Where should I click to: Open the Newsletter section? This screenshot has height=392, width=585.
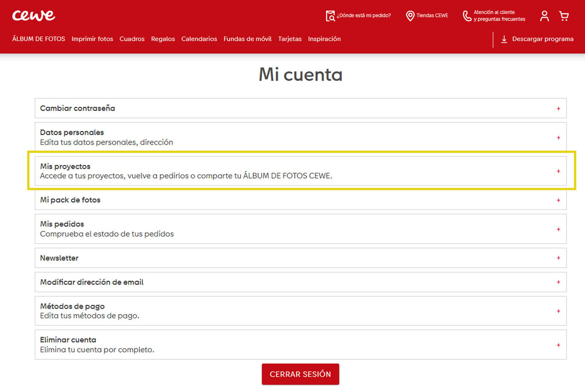coord(558,258)
